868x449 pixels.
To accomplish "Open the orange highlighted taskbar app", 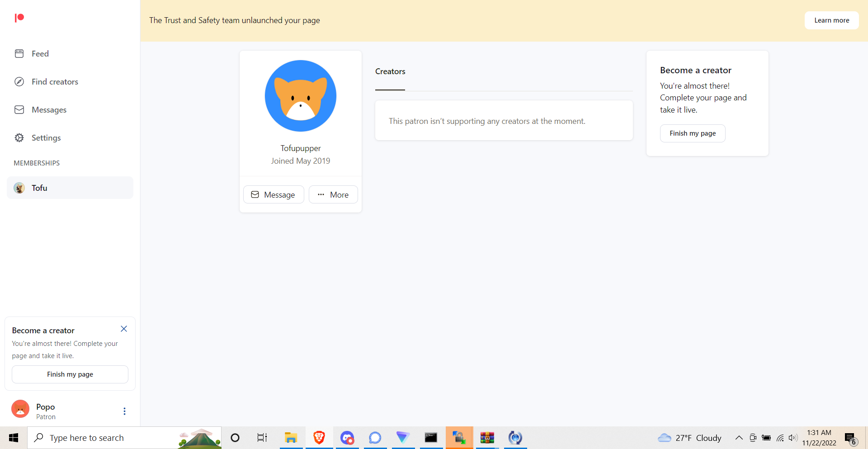I will click(x=459, y=438).
